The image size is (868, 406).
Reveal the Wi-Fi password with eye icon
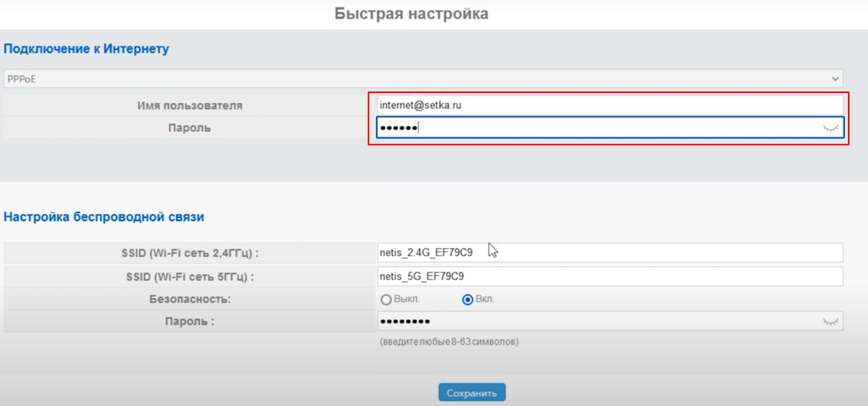tap(830, 321)
